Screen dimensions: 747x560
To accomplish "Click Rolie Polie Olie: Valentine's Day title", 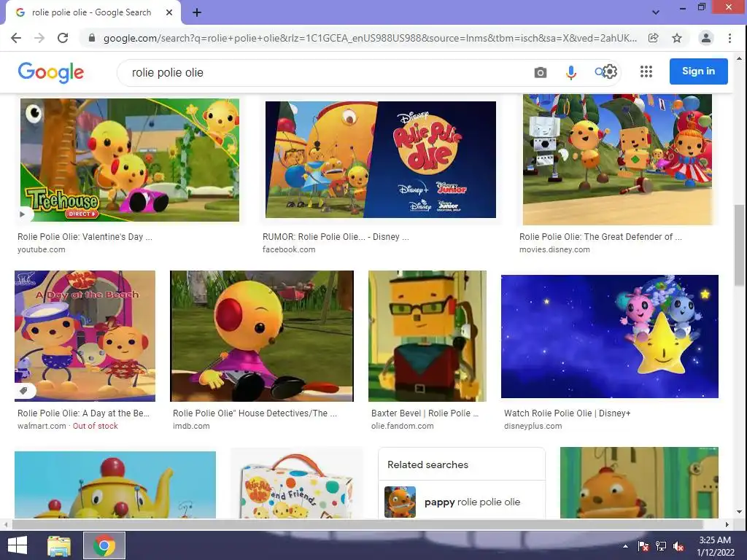I will click(85, 237).
